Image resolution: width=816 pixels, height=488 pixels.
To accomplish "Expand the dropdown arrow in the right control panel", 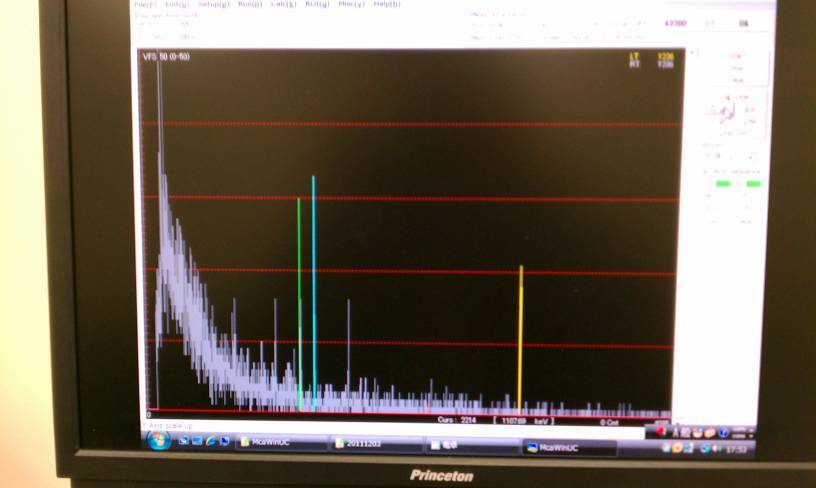I will pyautogui.click(x=751, y=157).
